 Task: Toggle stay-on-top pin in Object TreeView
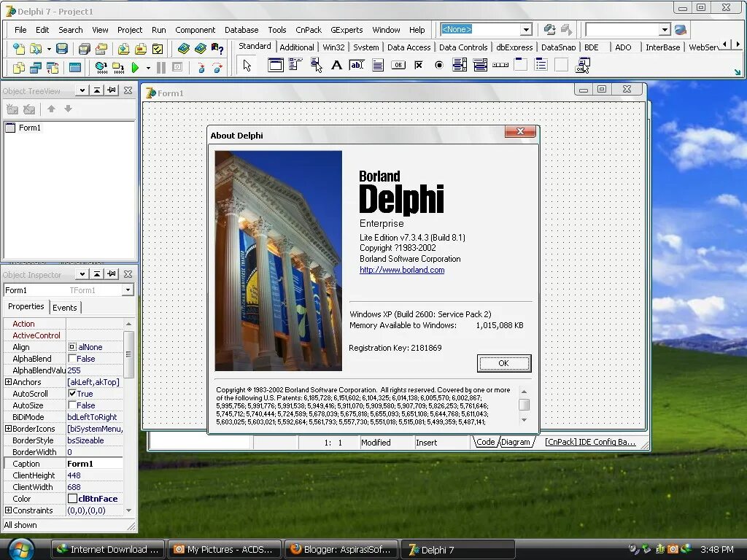(112, 90)
